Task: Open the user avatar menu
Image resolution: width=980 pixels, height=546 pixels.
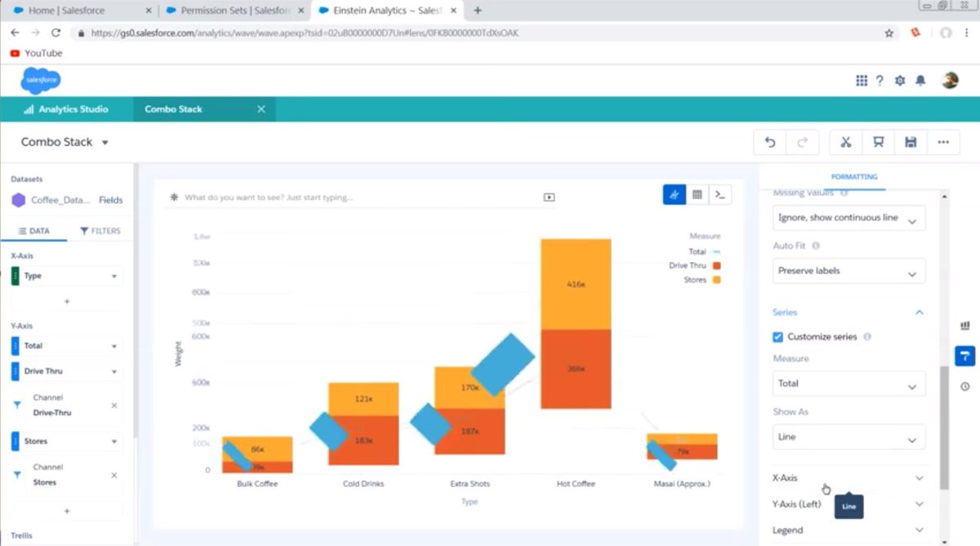Action: click(x=950, y=80)
